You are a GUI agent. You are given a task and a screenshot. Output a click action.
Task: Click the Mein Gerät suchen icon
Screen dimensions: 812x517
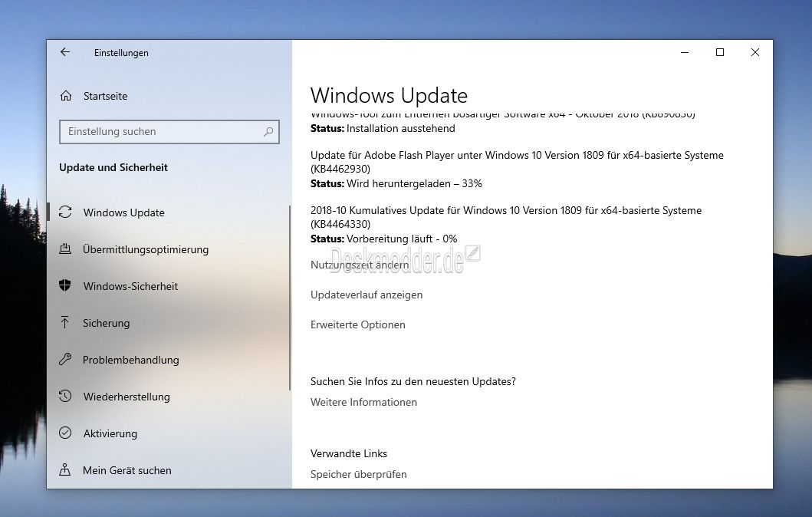click(x=64, y=470)
